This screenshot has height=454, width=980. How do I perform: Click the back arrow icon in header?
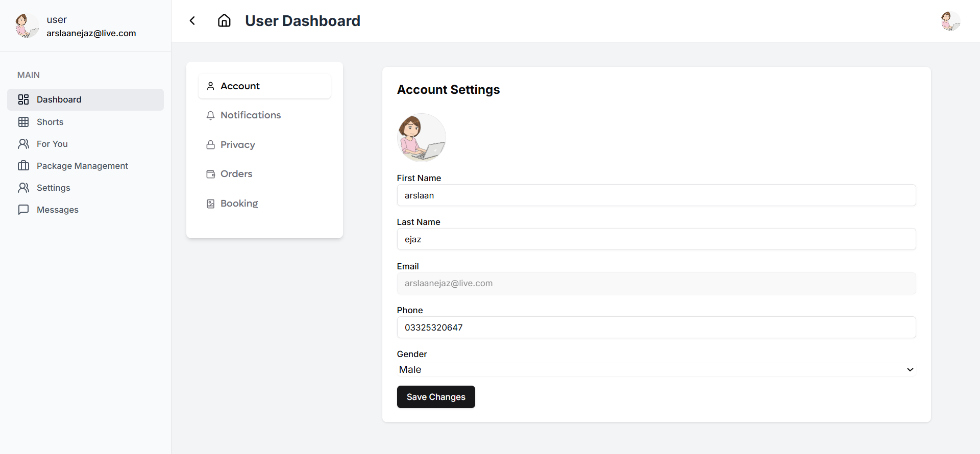coord(192,21)
